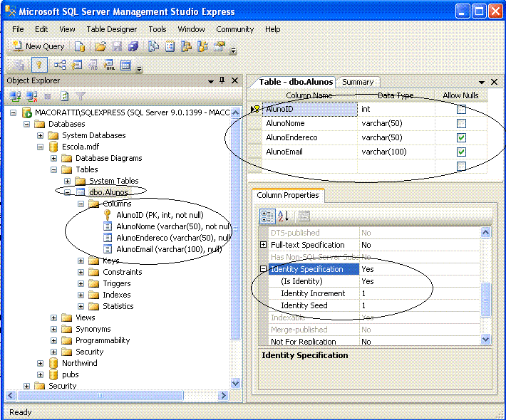This screenshot has height=420, width=506.
Task: Toggle Allow Nulls checkbox in empty row
Action: [461, 166]
